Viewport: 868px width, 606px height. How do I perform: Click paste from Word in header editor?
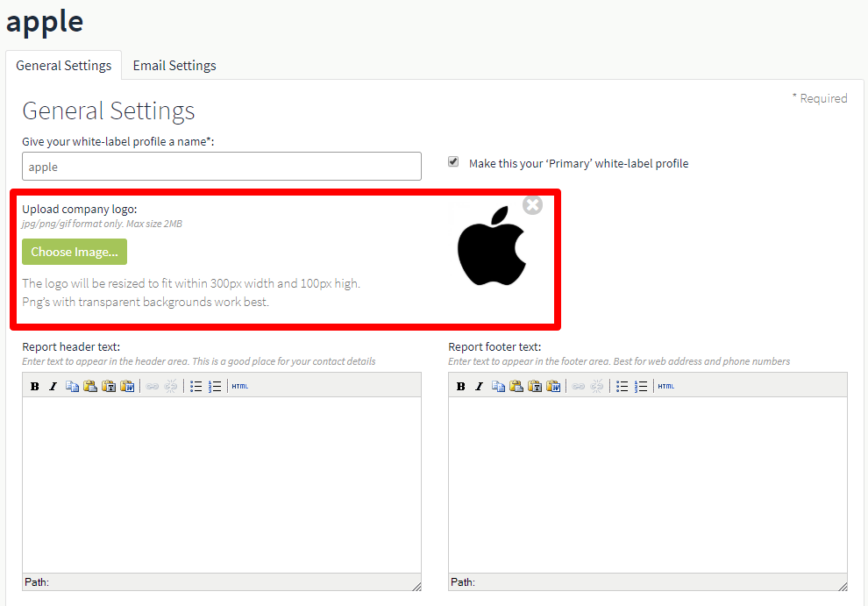127,386
